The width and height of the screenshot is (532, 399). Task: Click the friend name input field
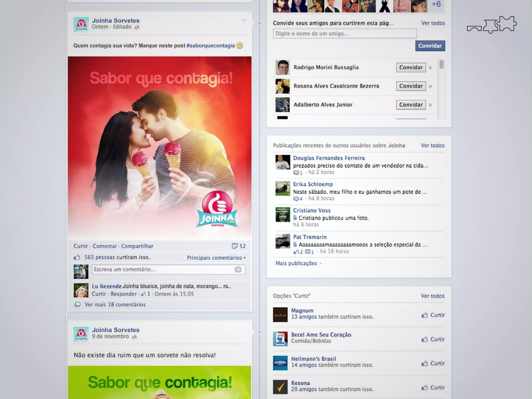tap(344, 34)
